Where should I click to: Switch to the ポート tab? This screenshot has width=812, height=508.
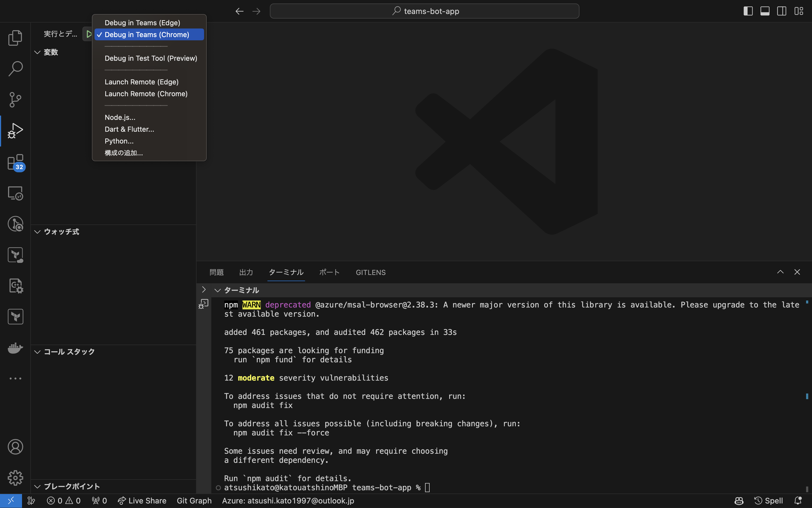329,272
